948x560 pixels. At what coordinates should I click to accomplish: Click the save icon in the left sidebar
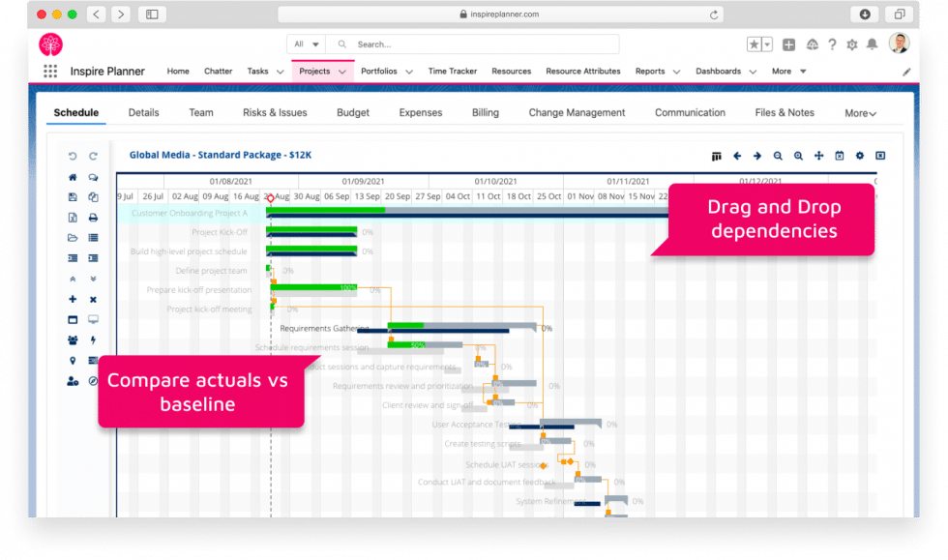(72, 196)
